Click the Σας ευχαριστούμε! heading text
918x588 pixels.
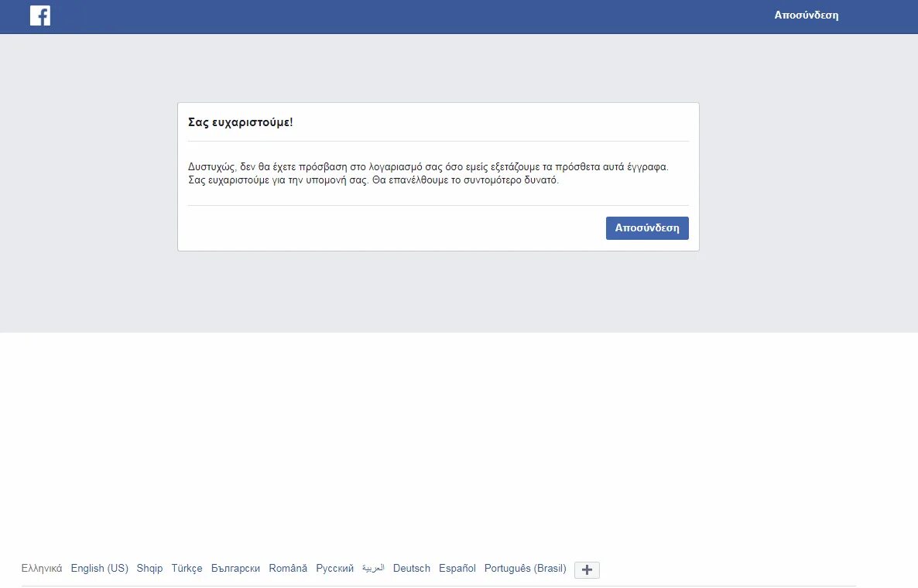(x=241, y=122)
